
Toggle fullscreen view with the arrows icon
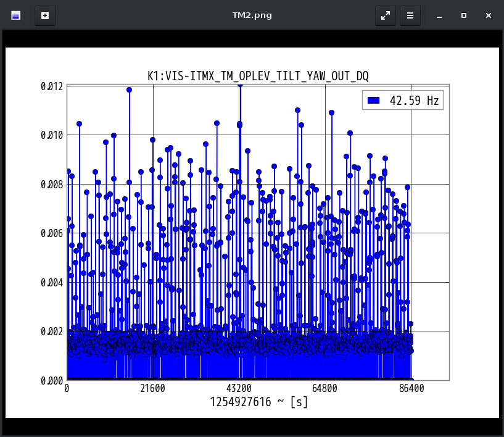coord(386,15)
